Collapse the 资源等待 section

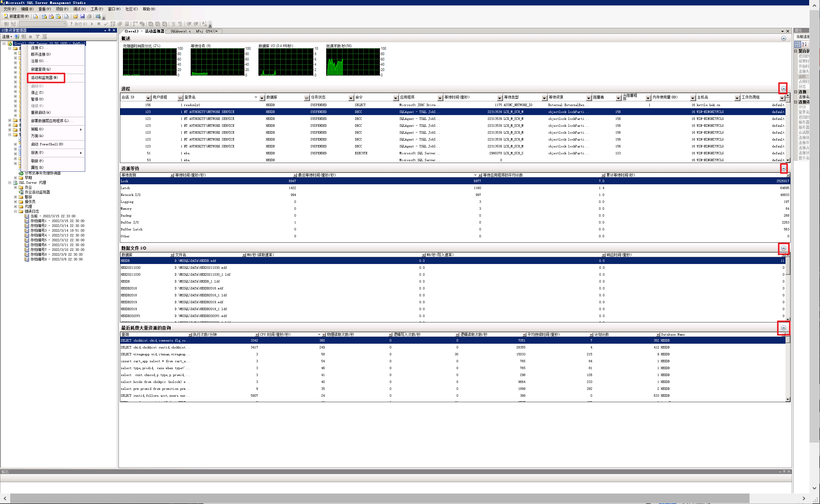point(784,169)
